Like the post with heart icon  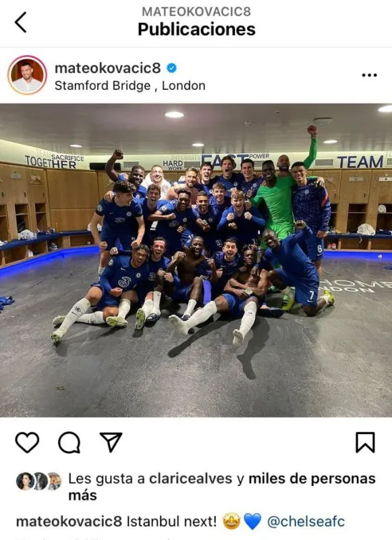27,442
